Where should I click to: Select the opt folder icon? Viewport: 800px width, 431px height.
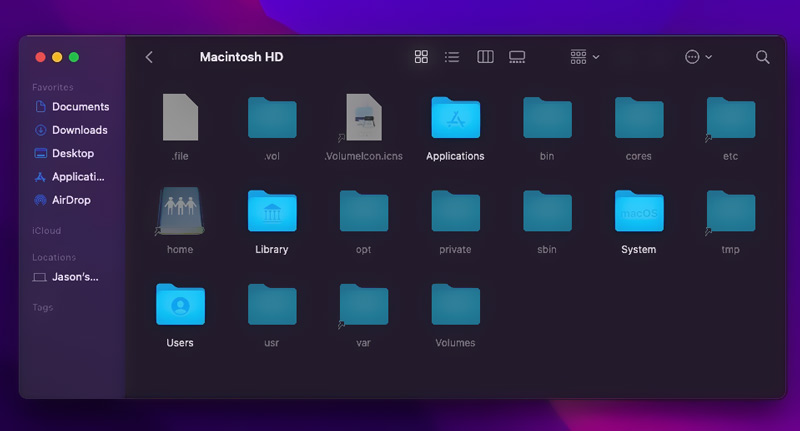(364, 211)
